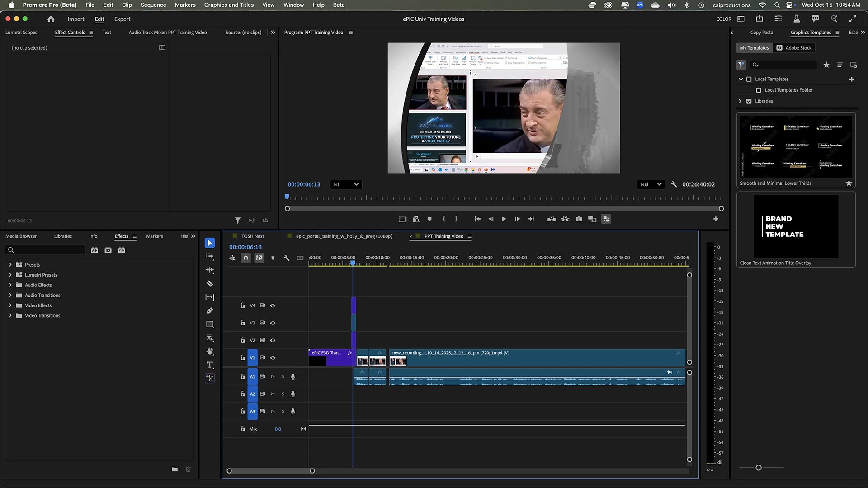Click the Export Frame camera icon
Screen dimensions: 868x488
579,219
